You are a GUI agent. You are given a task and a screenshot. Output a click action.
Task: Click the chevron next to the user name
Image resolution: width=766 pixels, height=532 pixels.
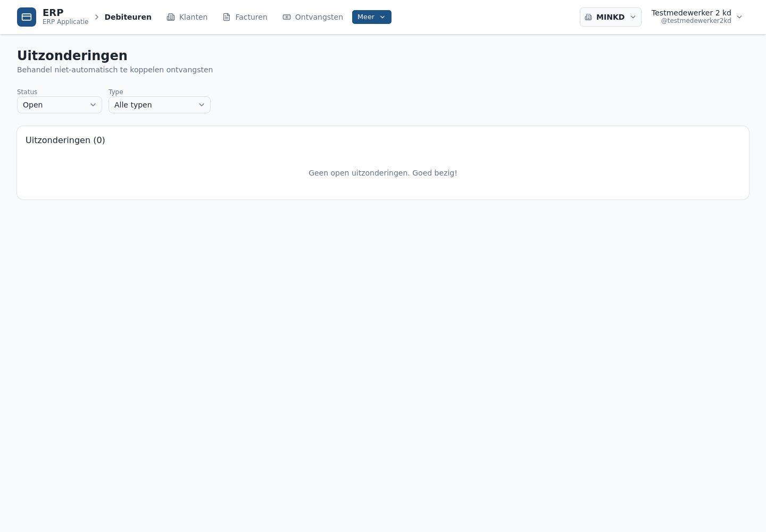[739, 17]
